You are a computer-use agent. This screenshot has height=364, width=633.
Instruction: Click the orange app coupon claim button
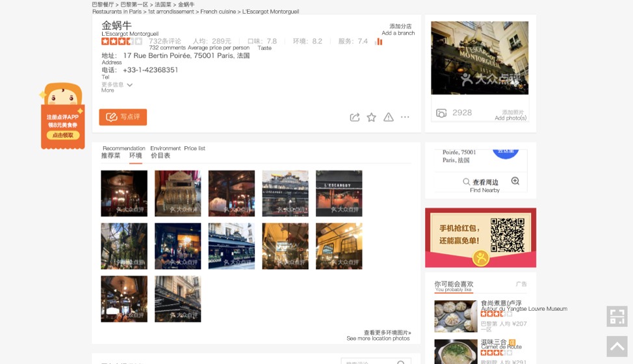click(x=63, y=135)
